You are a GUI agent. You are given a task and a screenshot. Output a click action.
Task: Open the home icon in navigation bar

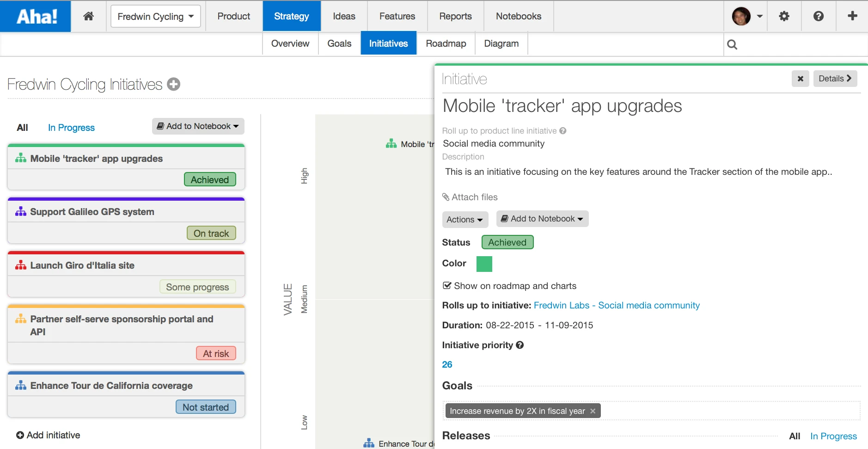88,16
